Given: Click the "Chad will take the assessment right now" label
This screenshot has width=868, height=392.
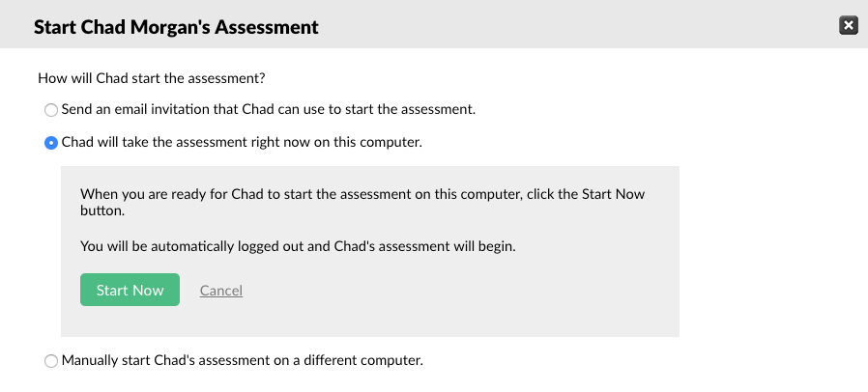Looking at the screenshot, I should pos(242,142).
